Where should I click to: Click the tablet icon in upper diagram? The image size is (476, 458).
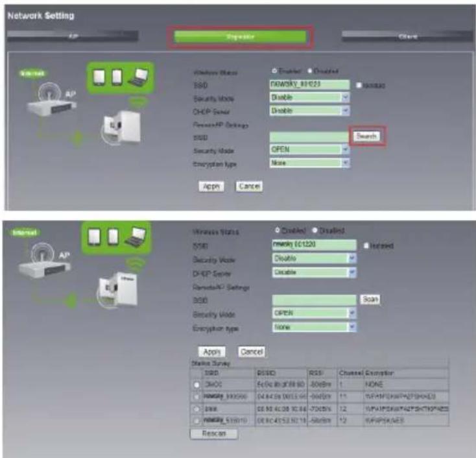(100, 77)
